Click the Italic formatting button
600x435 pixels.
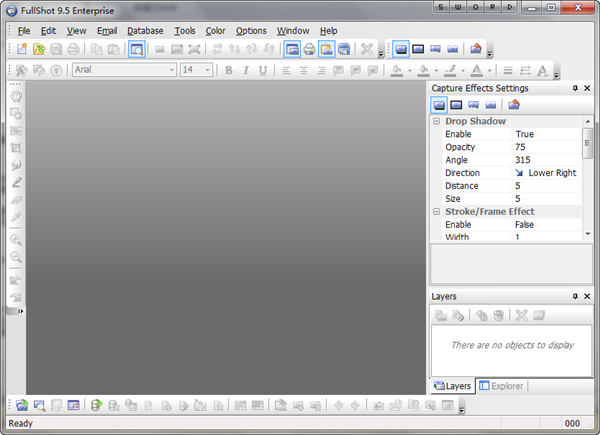[245, 70]
